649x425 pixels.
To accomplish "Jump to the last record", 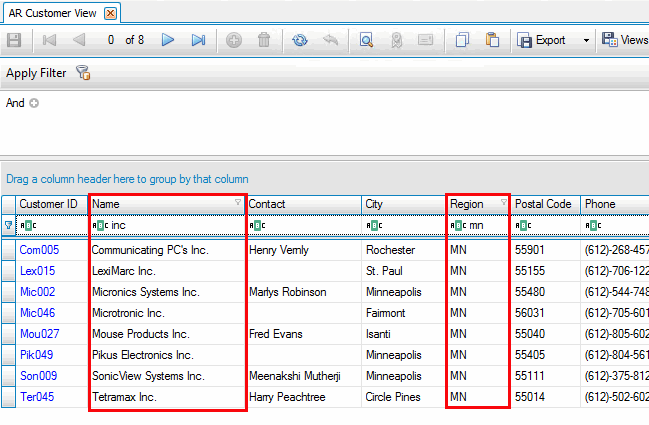I will [x=198, y=40].
